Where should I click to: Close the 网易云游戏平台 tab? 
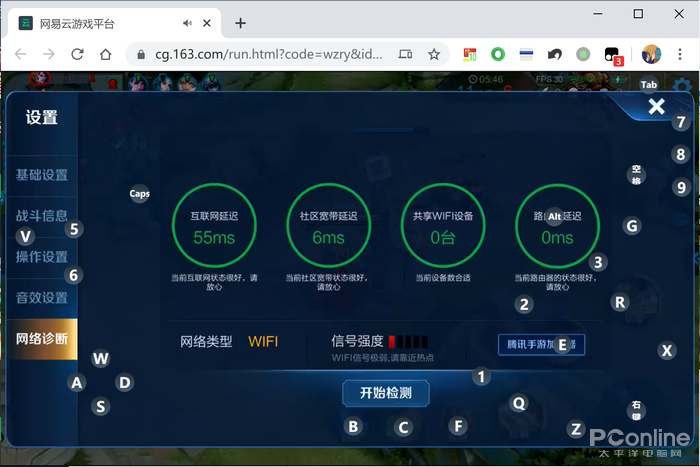207,23
